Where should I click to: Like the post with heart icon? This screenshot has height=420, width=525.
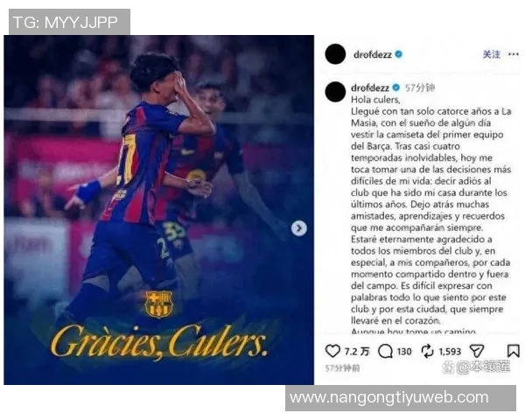332,351
